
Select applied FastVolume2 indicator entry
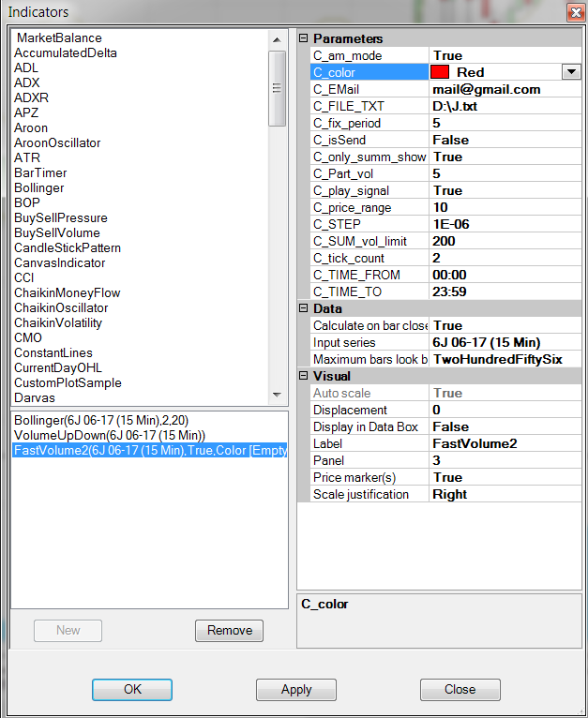click(150, 451)
